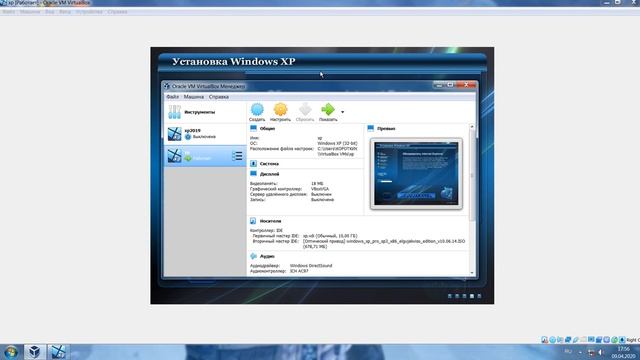The height and width of the screenshot is (360, 640).
Task: Click the xp VM window icon in the taskbar
Action: pos(58,352)
